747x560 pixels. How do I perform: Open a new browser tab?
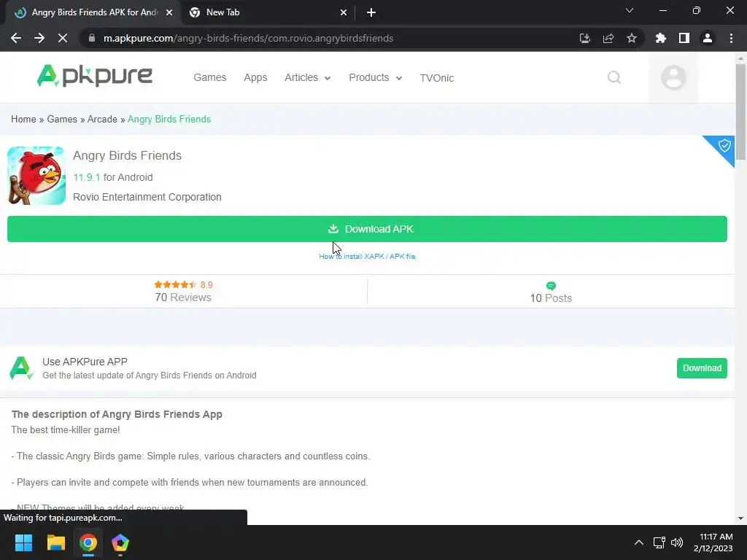[371, 13]
